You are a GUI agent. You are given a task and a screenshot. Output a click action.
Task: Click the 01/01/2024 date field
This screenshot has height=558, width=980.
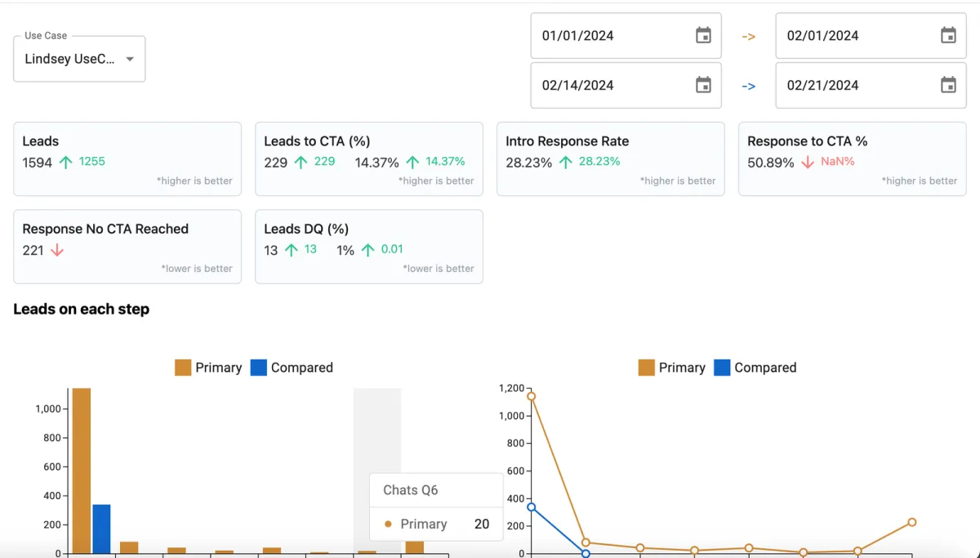(x=626, y=35)
